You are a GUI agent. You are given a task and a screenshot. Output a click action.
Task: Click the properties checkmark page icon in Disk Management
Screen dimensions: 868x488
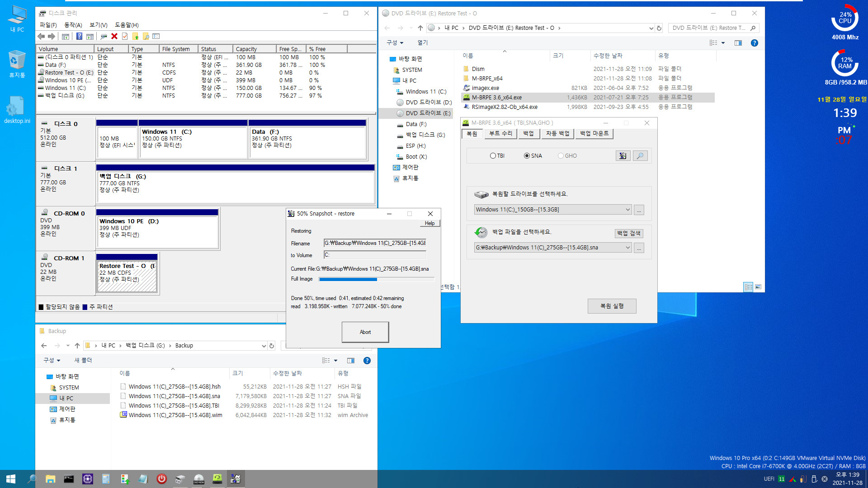(x=125, y=36)
